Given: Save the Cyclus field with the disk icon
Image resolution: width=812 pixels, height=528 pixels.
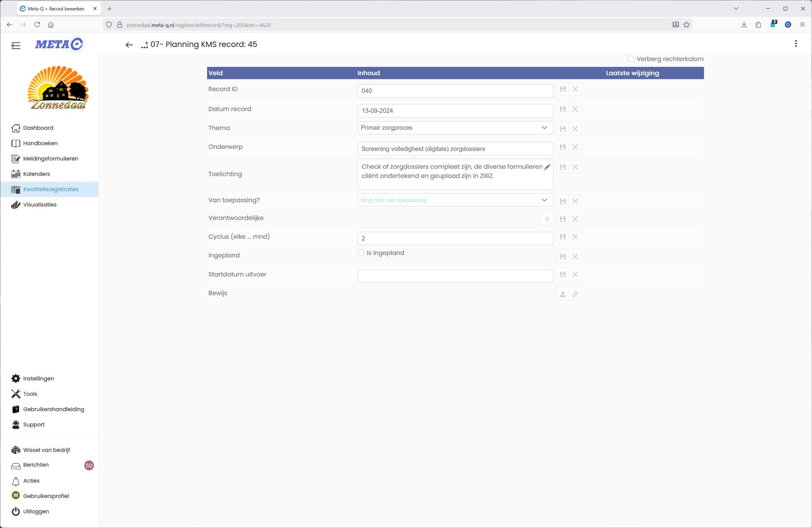Looking at the screenshot, I should point(563,236).
